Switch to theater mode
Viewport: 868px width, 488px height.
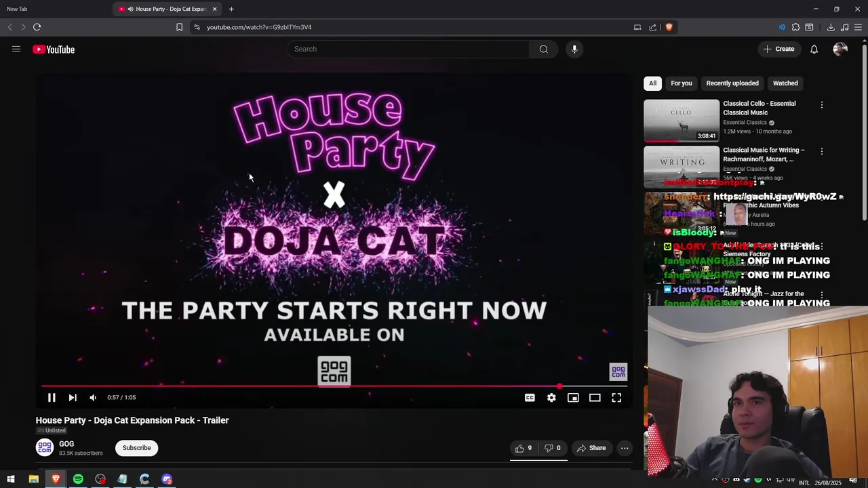point(595,398)
